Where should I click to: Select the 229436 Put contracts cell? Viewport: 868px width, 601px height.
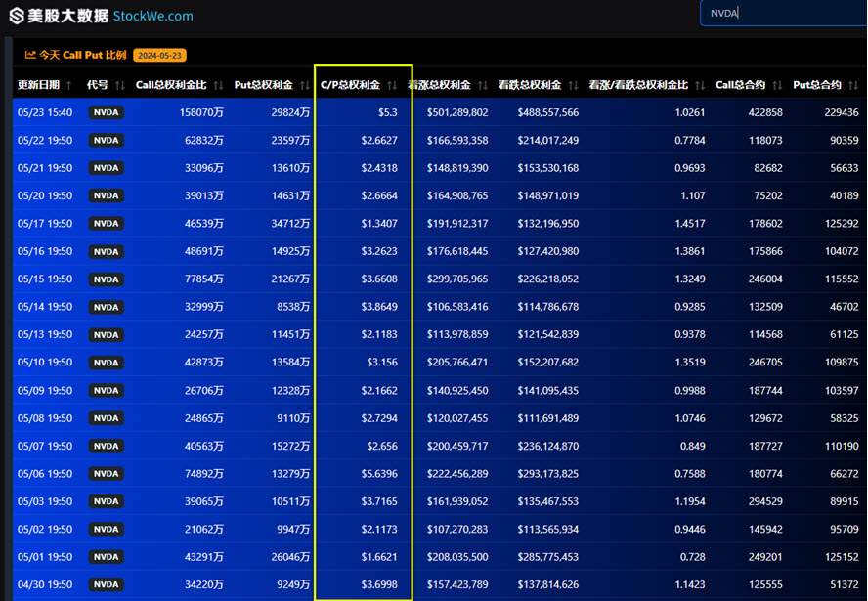click(842, 113)
